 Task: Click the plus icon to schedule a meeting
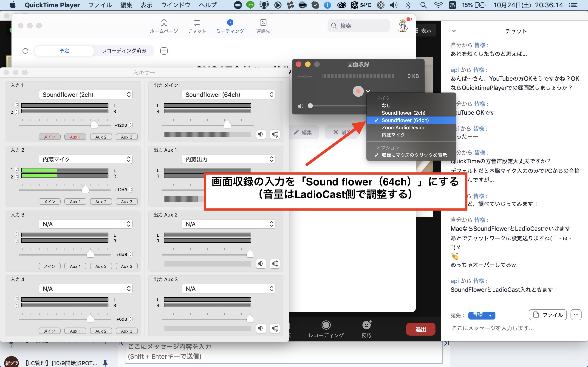[x=164, y=51]
